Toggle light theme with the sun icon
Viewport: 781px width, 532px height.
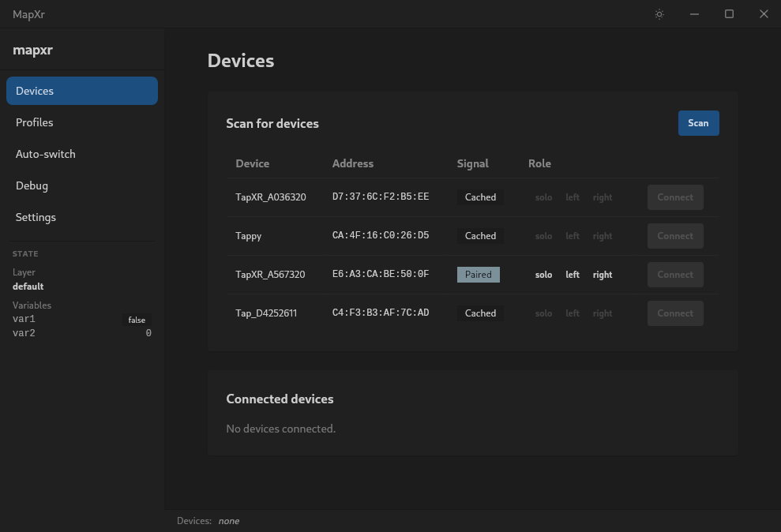(x=659, y=13)
